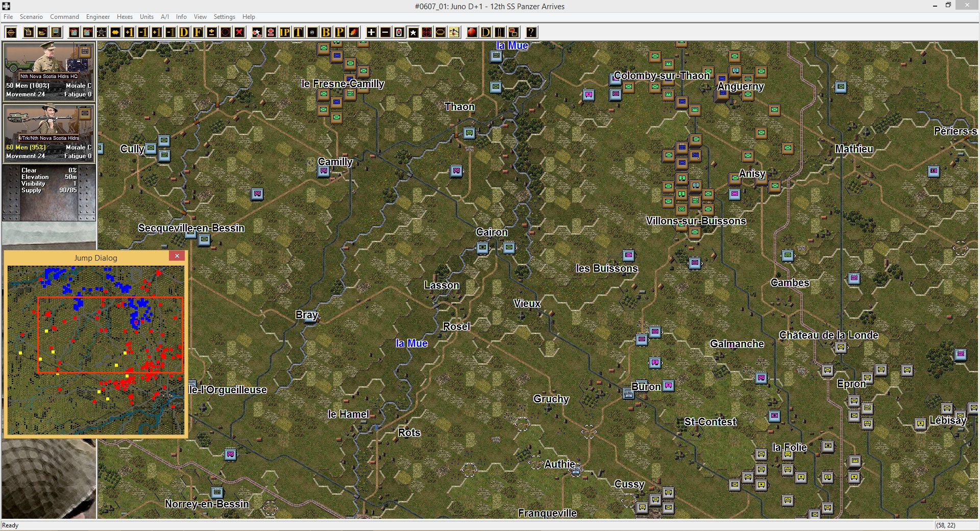Zoom out with the white minus icon
The width and height of the screenshot is (980, 531).
pos(385,33)
